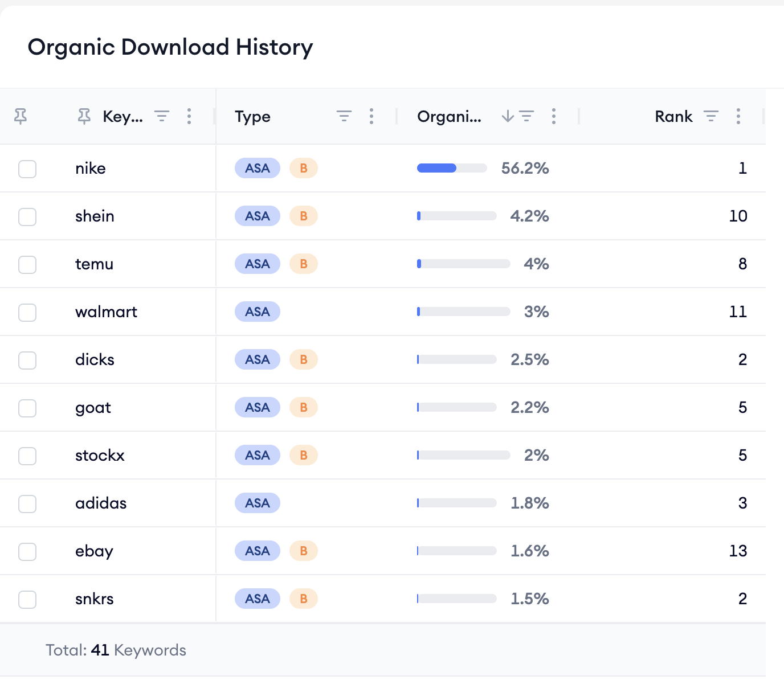This screenshot has width=784, height=680.
Task: Click the Organic Download History title
Action: [x=170, y=47]
